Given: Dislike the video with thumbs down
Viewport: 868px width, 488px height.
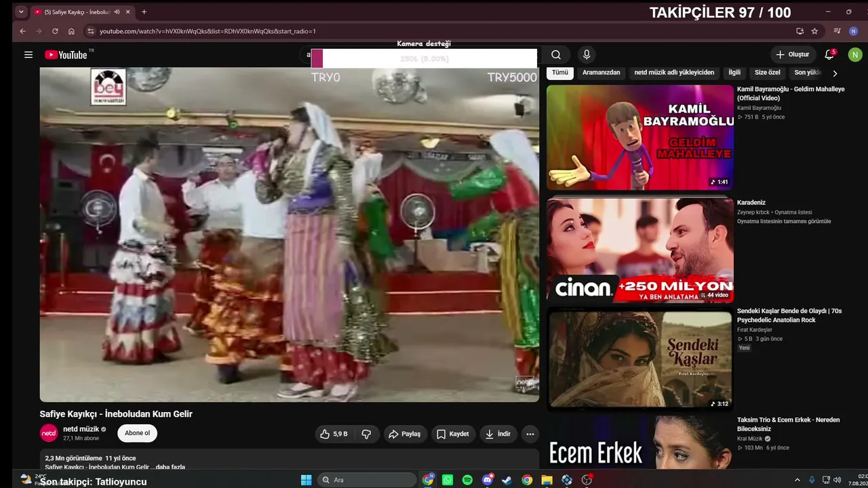Looking at the screenshot, I should pos(367,434).
